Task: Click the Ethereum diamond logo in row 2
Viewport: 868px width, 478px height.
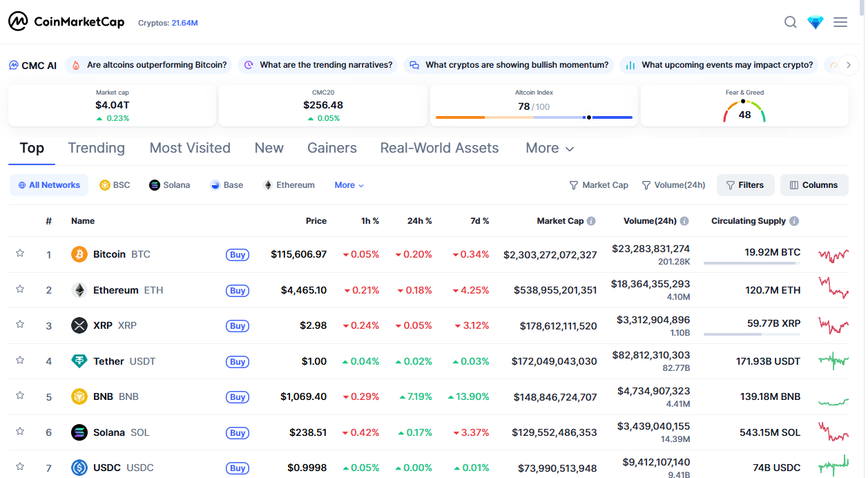Action: point(79,290)
